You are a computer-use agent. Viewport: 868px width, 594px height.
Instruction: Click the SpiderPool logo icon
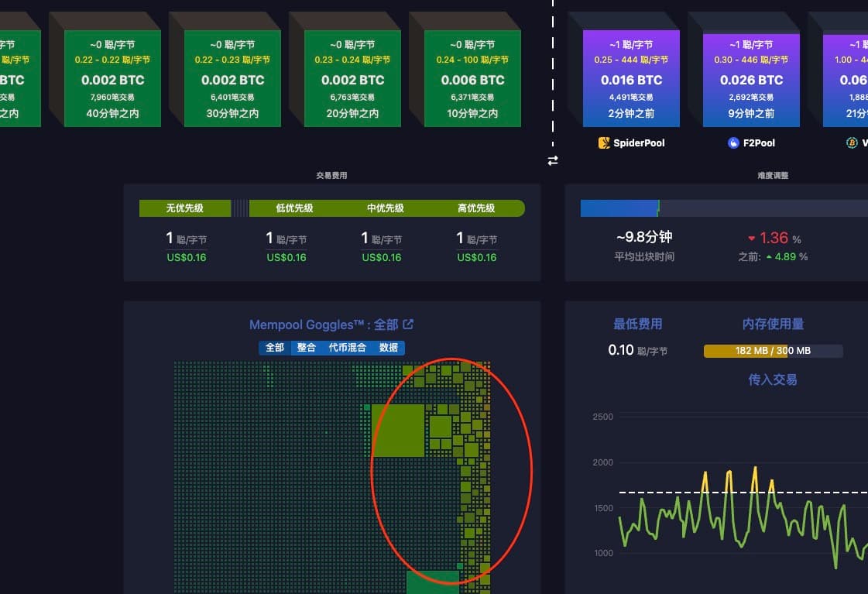604,143
